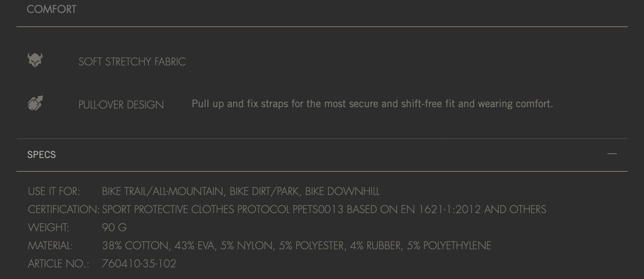Click the viking helmet icon beside Soft Stretchy Fabric

pyautogui.click(x=35, y=60)
